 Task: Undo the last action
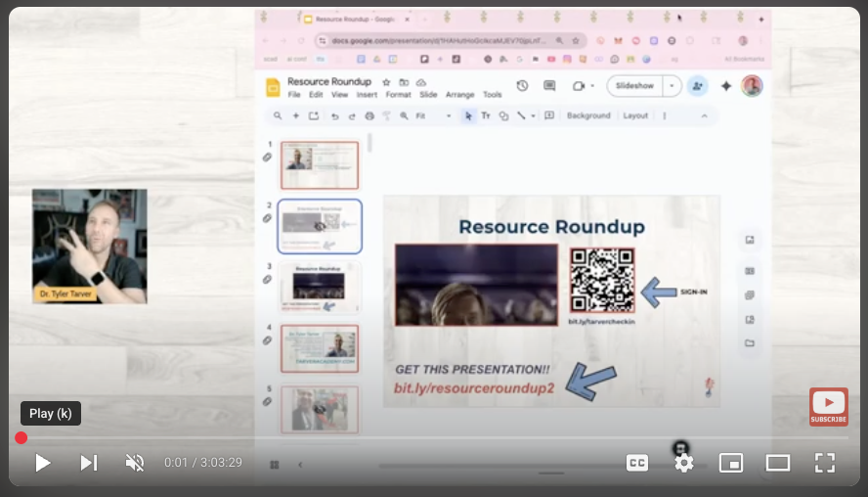334,115
